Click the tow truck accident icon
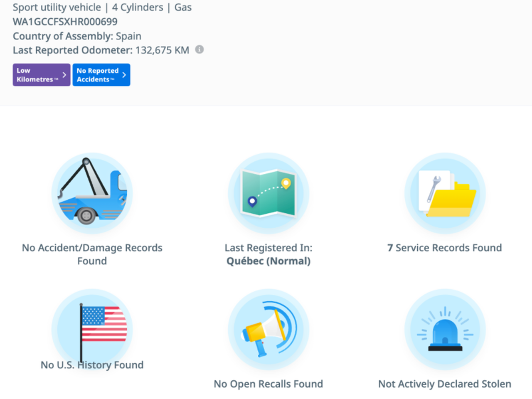Screen dimensions: 532x399 point(92,193)
